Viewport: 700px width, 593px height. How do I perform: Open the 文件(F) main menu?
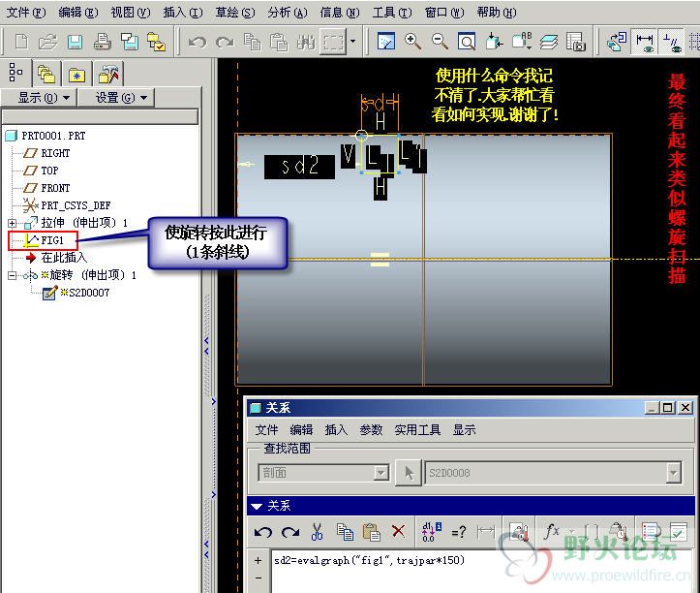[x=26, y=12]
